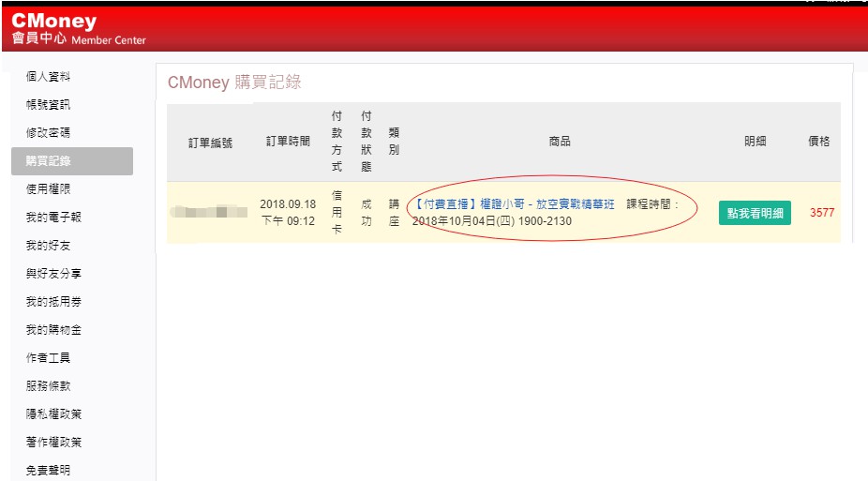Screen dimensions: 868x481
Task: Open 使用權限 sidebar item
Action: pyautogui.click(x=48, y=188)
